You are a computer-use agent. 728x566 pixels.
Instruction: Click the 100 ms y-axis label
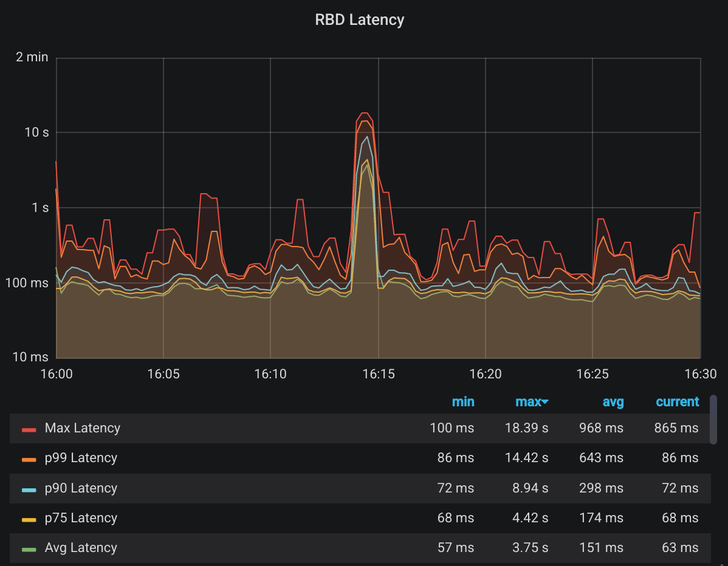(x=27, y=283)
